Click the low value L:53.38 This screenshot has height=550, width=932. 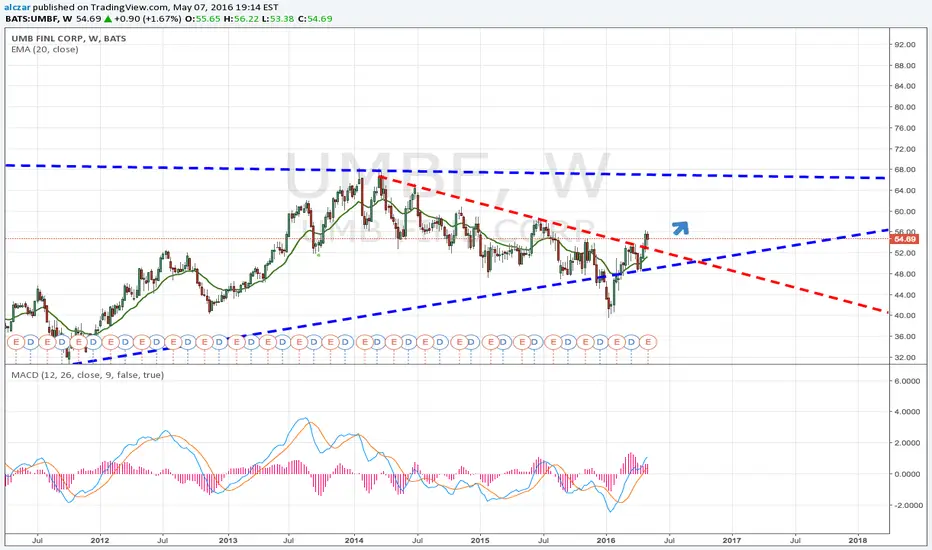[x=278, y=19]
